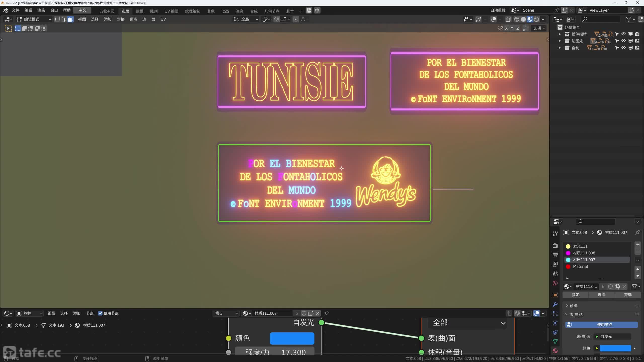Disable 插件招牌 collection in renders
The width and height of the screenshot is (644, 362).
pyautogui.click(x=637, y=34)
